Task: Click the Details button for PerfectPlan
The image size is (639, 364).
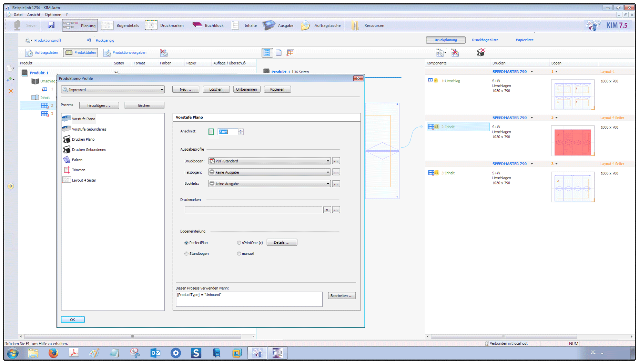Action: point(282,242)
